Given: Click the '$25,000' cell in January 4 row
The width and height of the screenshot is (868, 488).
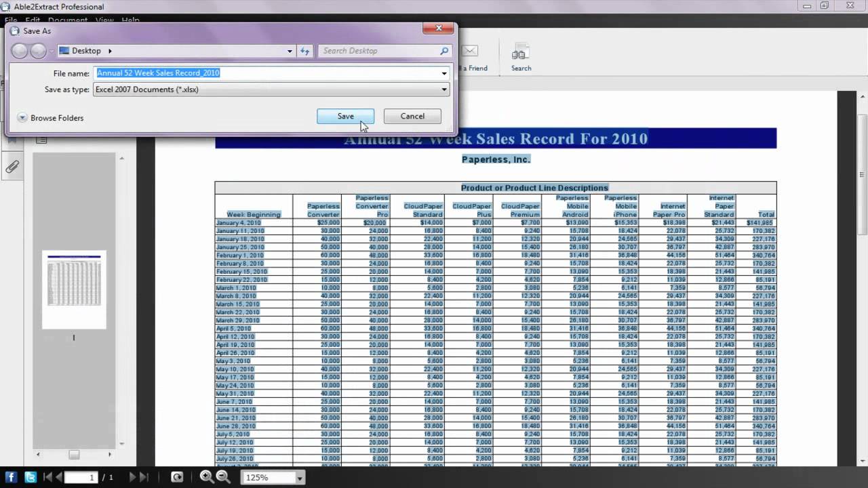Looking at the screenshot, I should coord(328,222).
